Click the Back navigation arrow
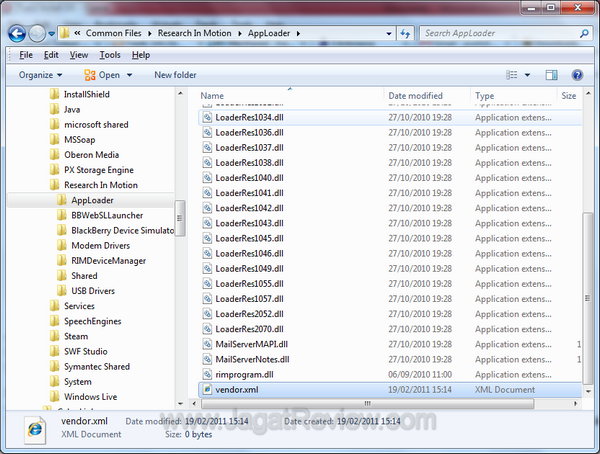 tap(17, 34)
